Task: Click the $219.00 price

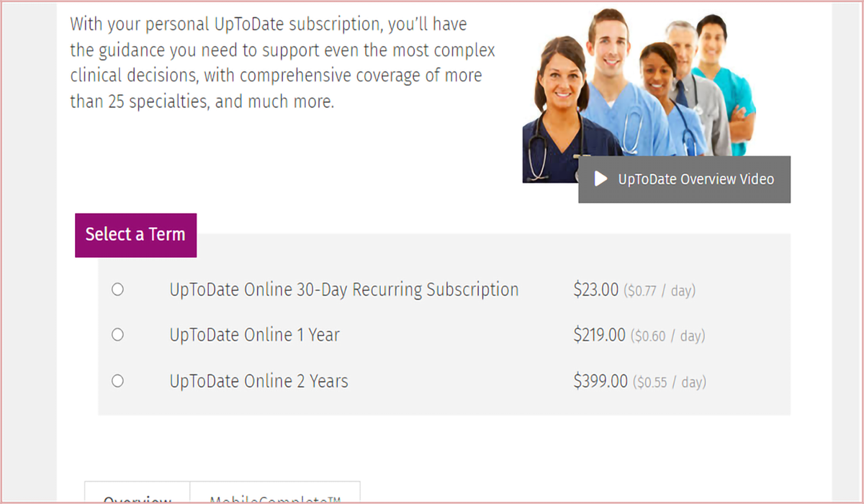Action: (600, 336)
